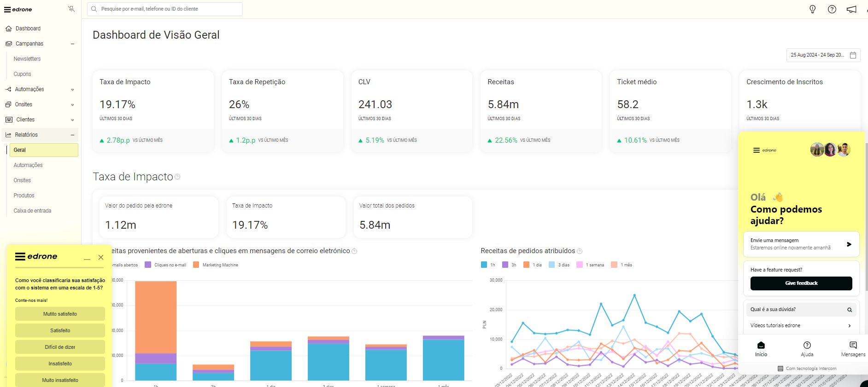
Task: Toggle the 1h legend swatch
Action: click(484, 265)
